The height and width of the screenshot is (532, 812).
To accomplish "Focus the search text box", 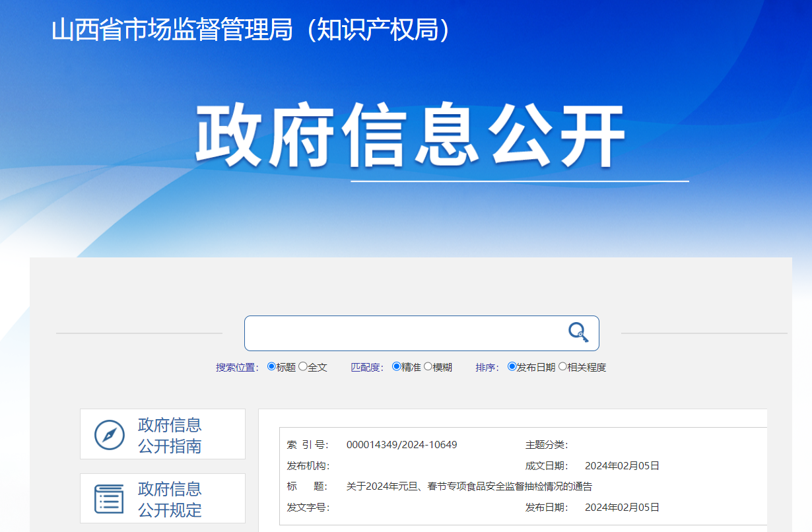I will (x=404, y=333).
